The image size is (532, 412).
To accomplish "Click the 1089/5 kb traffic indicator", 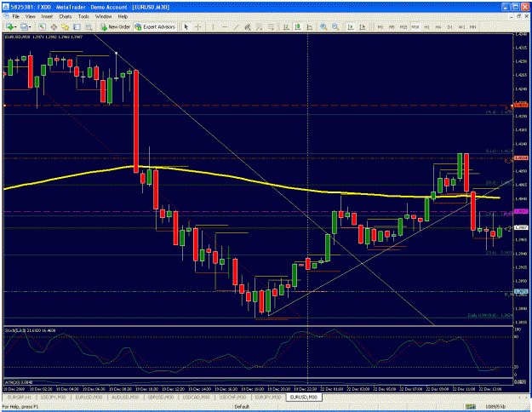I will pos(495,407).
